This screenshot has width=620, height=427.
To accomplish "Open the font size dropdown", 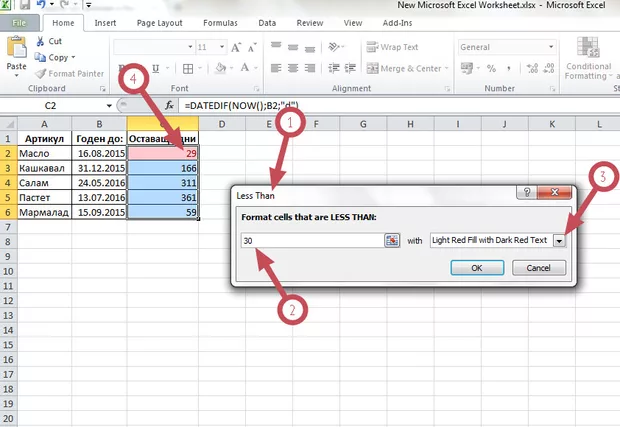I will point(222,47).
